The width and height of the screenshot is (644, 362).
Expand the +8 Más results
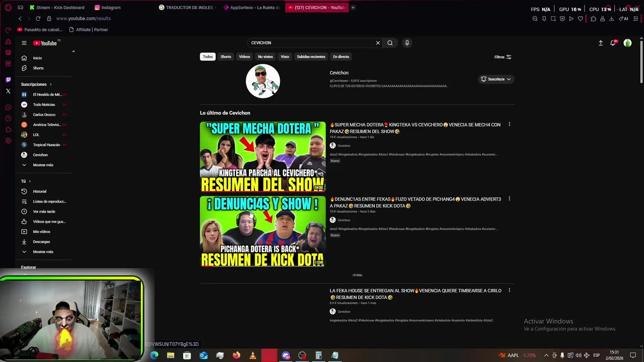(x=357, y=275)
